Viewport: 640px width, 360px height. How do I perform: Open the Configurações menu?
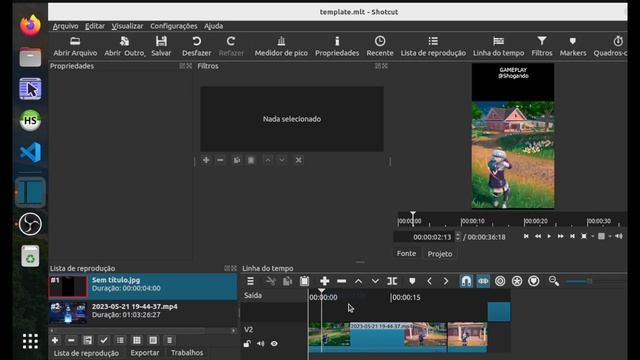173,26
